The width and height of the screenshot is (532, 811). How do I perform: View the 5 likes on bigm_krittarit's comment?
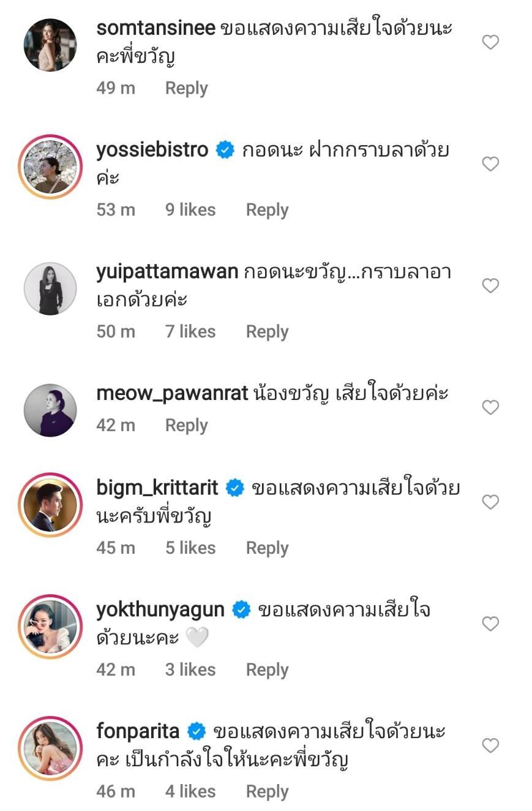click(190, 548)
